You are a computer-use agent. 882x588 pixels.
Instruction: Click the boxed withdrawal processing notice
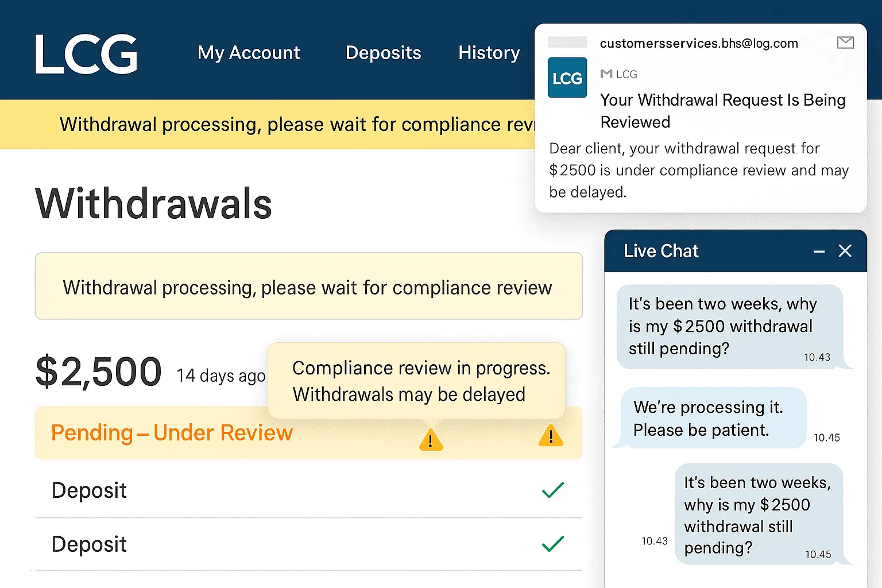click(x=309, y=286)
